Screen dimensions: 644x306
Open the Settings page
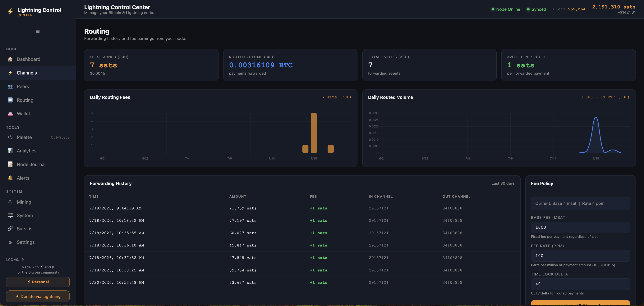coord(38,242)
